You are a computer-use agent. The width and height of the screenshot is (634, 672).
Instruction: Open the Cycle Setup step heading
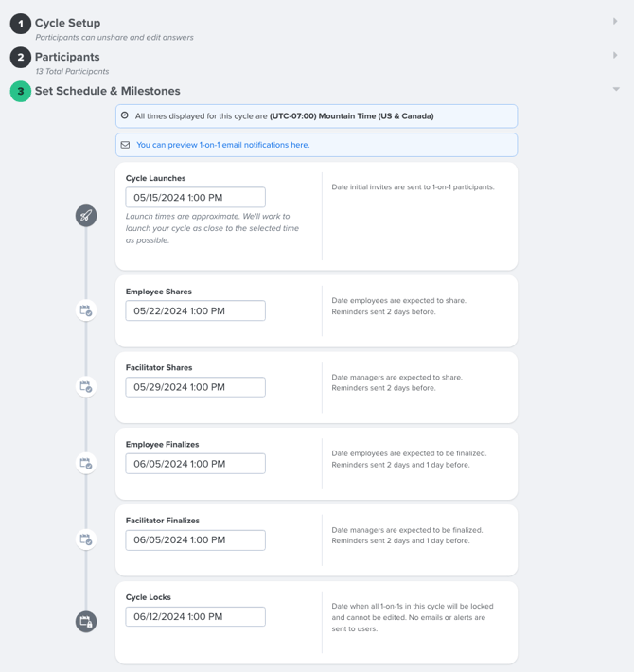[x=68, y=23]
